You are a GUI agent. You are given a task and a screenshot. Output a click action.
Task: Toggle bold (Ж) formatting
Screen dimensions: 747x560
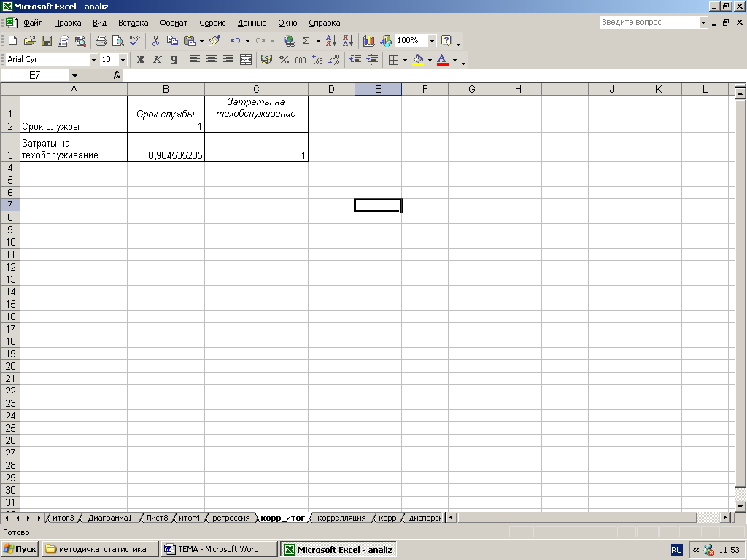click(141, 60)
